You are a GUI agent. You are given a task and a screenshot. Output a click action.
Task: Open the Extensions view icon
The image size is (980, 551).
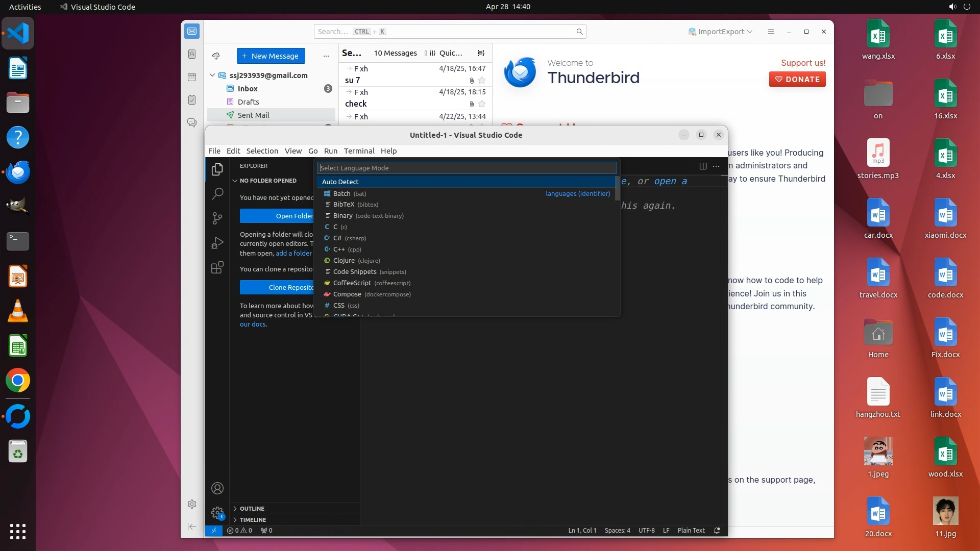pyautogui.click(x=217, y=268)
